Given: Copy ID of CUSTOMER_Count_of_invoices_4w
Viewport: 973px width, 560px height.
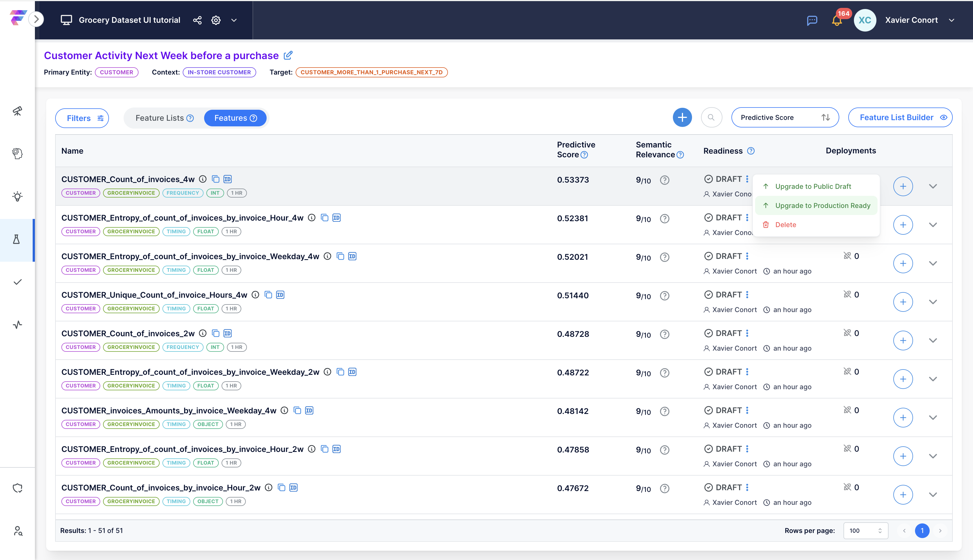Looking at the screenshot, I should [227, 179].
